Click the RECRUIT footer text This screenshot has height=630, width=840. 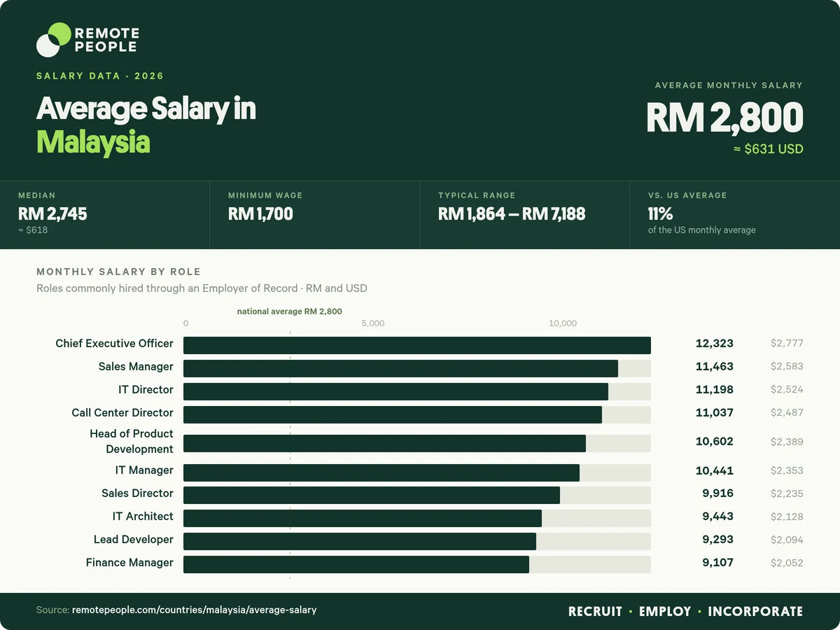coord(595,612)
